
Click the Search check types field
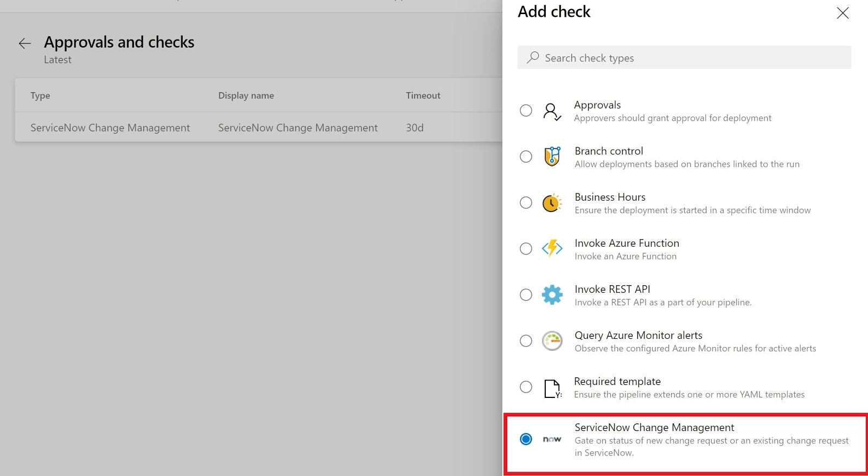[x=684, y=57]
